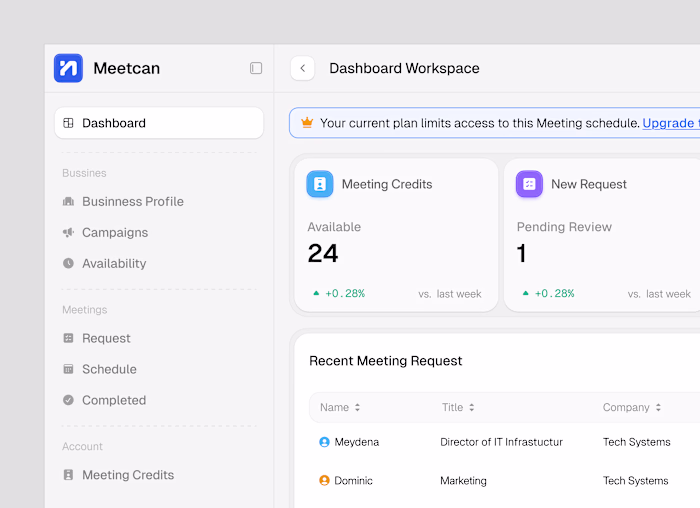Click the Pending Review value 1
This screenshot has height=508, width=700.
pyautogui.click(x=521, y=253)
